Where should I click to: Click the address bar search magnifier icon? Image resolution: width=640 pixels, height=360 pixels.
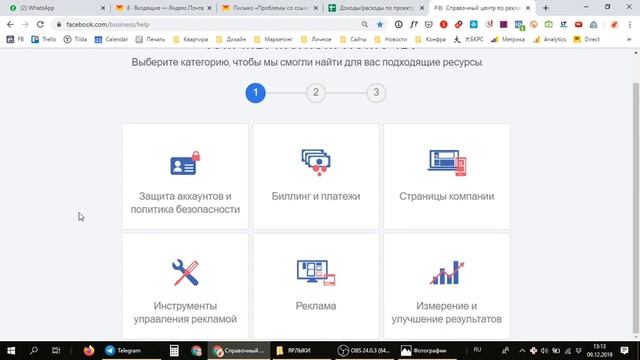(x=364, y=24)
